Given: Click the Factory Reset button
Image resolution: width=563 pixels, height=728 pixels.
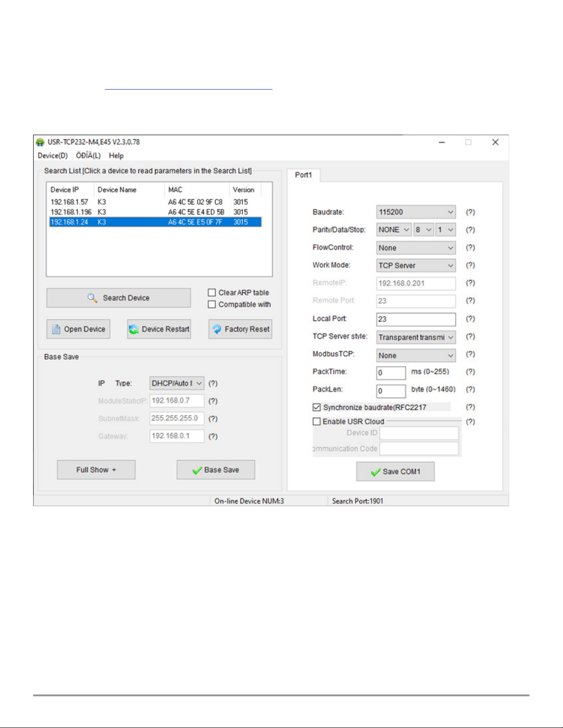Looking at the screenshot, I should 240,329.
